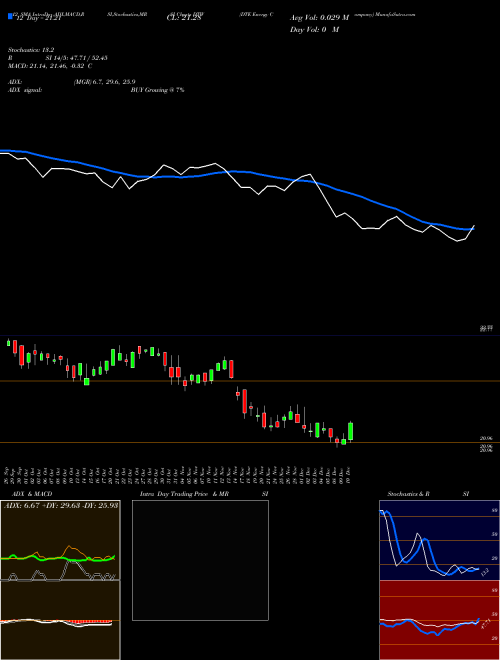
Task: Click the MACD histogram mini chart
Action: coord(60,620)
